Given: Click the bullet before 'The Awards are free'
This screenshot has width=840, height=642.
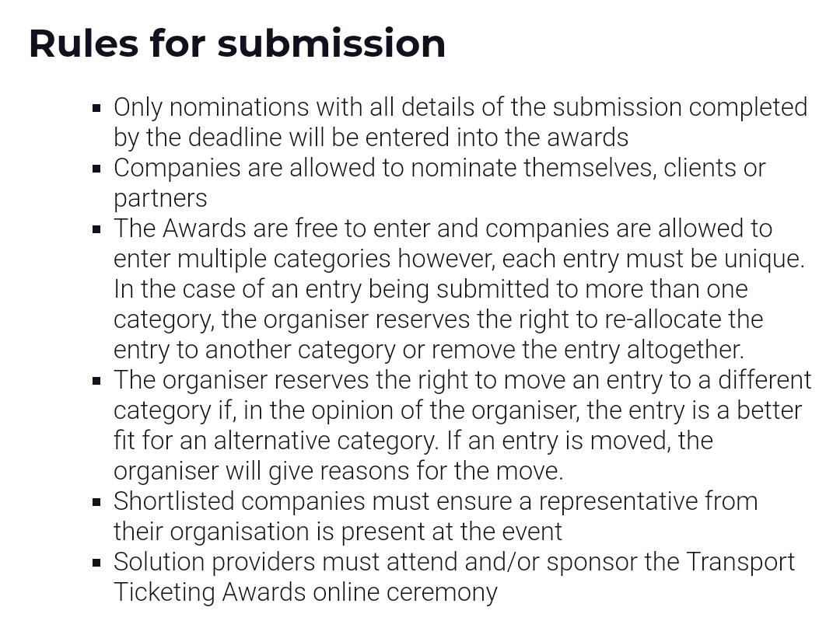Looking at the screenshot, I should (96, 230).
